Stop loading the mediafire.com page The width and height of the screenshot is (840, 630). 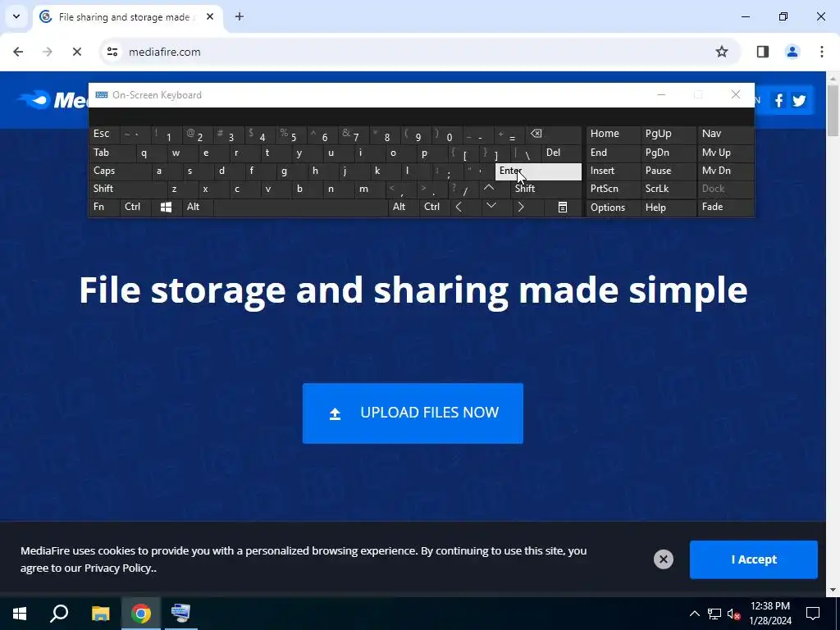pyautogui.click(x=76, y=52)
